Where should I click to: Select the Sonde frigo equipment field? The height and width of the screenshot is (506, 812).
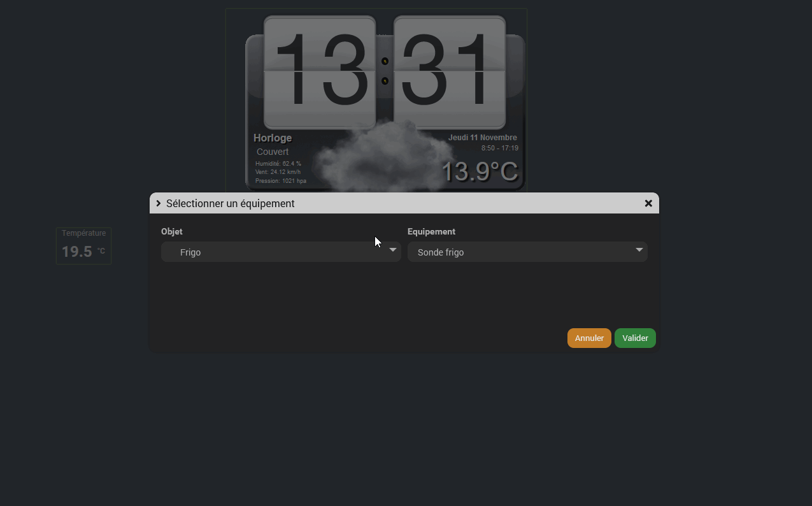click(527, 252)
